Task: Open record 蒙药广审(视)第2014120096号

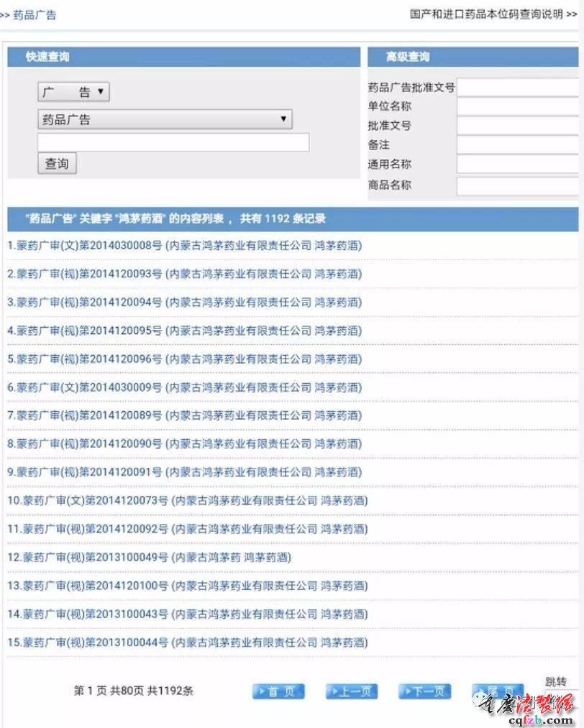Action: click(184, 359)
